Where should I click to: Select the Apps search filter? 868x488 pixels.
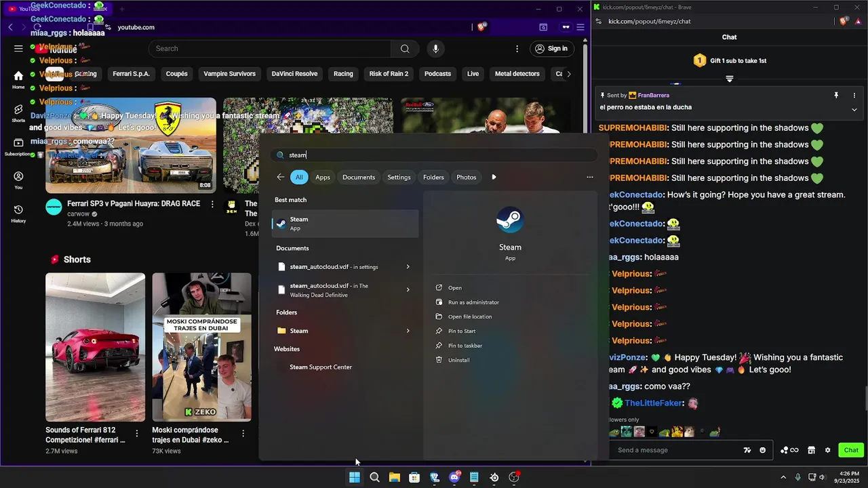click(323, 177)
